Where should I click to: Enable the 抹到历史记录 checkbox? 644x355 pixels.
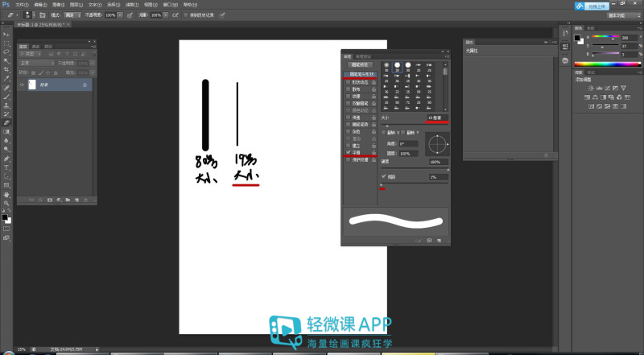click(185, 14)
